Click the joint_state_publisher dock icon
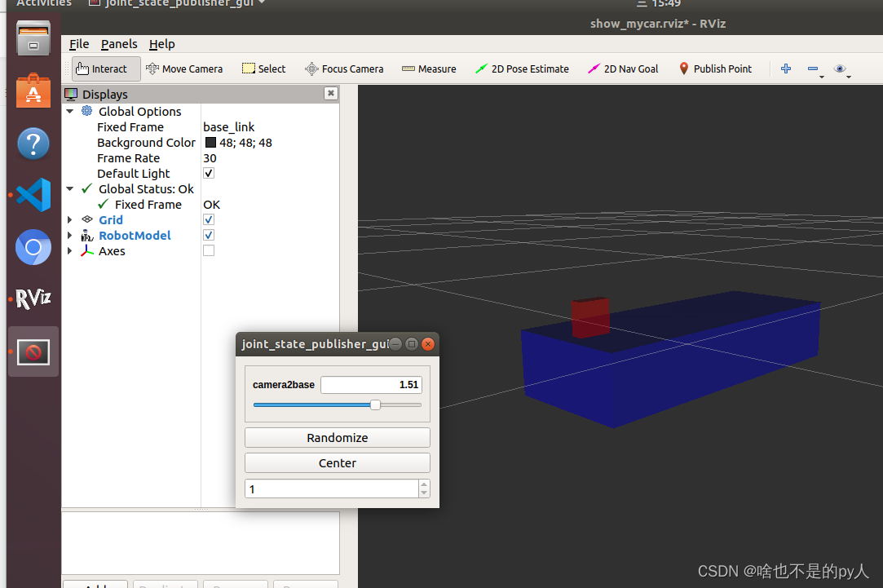 click(33, 352)
